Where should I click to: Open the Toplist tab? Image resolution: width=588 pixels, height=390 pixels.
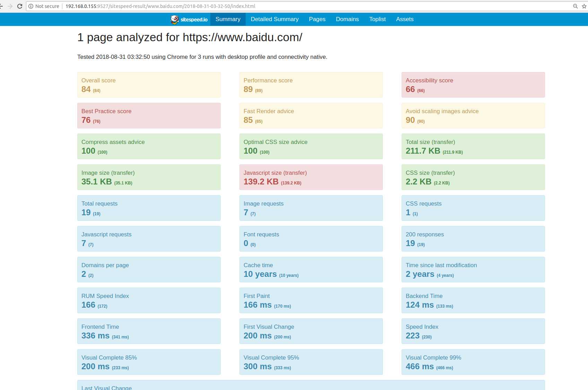378,19
